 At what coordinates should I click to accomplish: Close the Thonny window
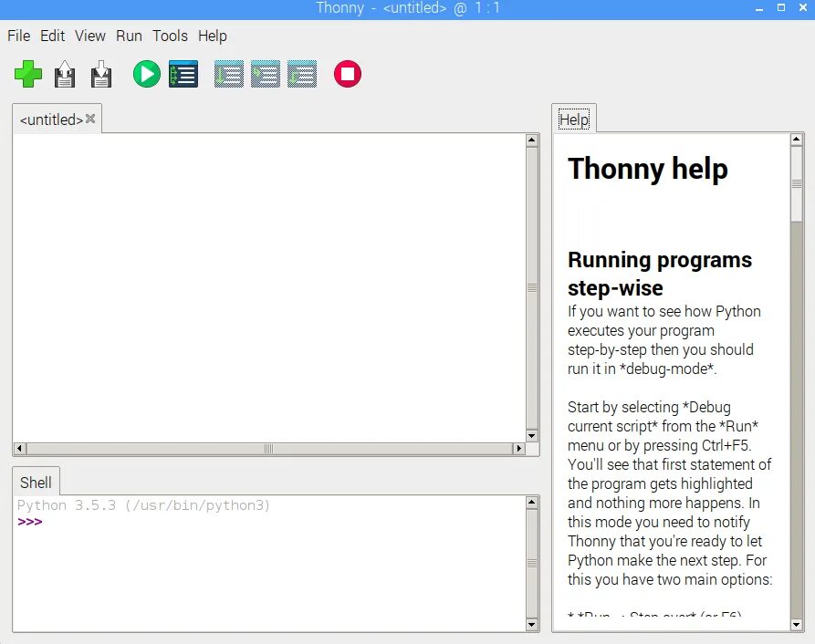coord(803,8)
